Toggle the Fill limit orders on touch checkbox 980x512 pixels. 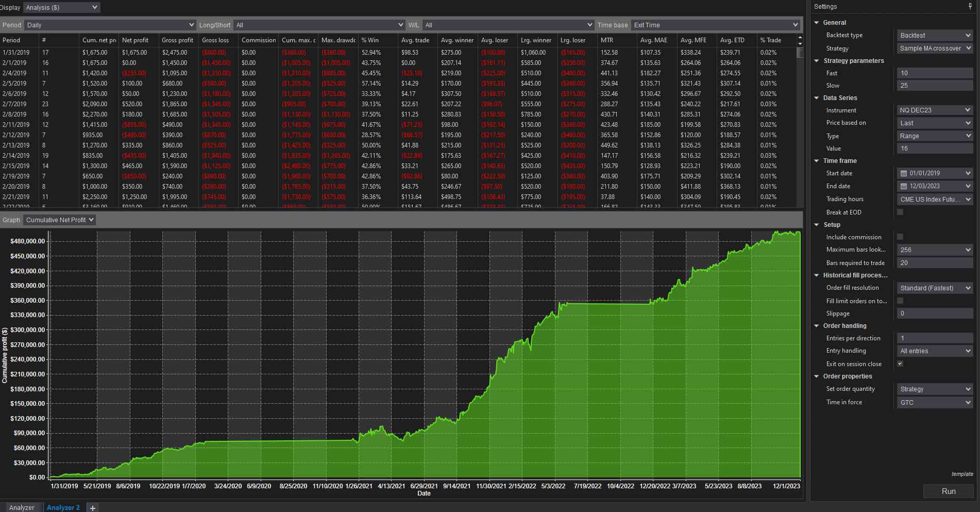tap(900, 301)
